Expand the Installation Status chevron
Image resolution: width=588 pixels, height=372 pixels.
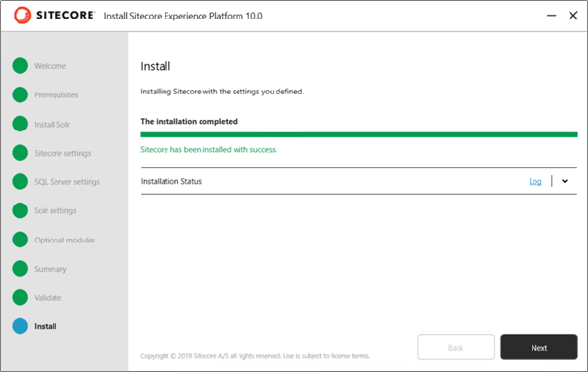pos(565,181)
